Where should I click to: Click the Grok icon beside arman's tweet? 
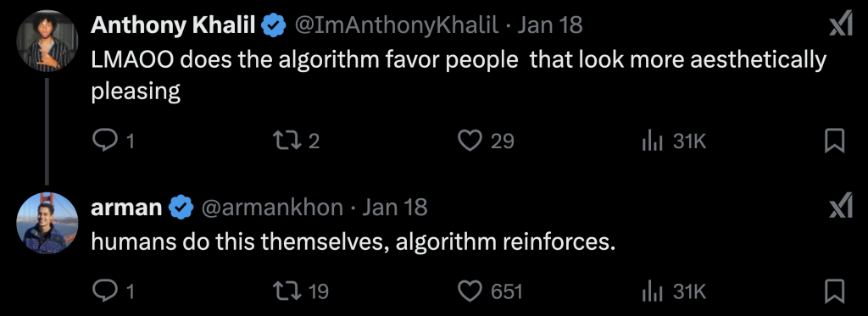tap(840, 208)
